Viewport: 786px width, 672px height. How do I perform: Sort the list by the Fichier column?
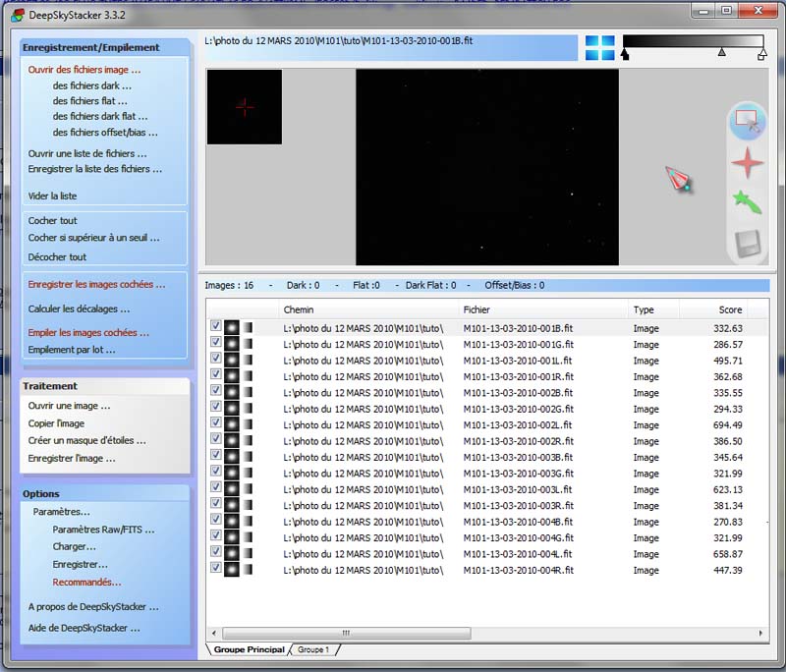click(x=477, y=310)
